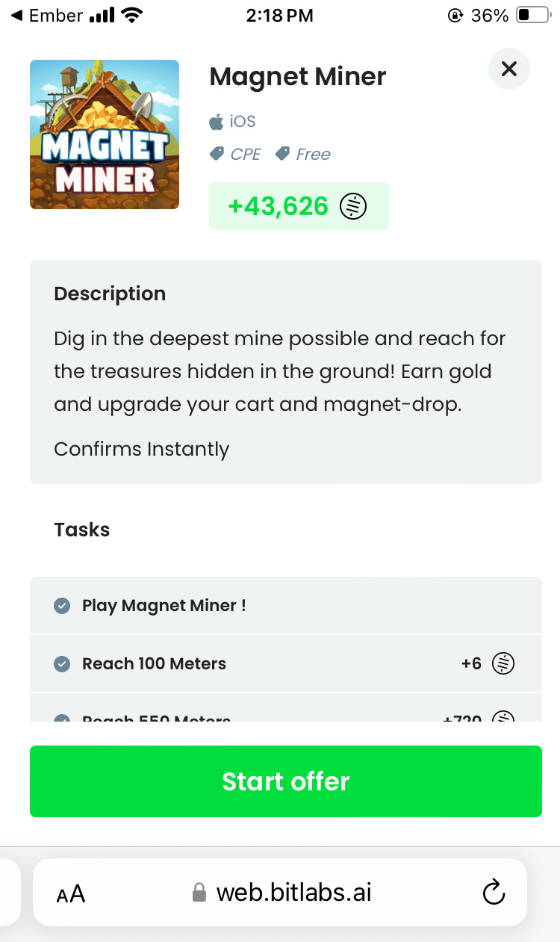Screen dimensions: 560x942
Task: Tap the battery icon in status bar
Action: tap(532, 16)
